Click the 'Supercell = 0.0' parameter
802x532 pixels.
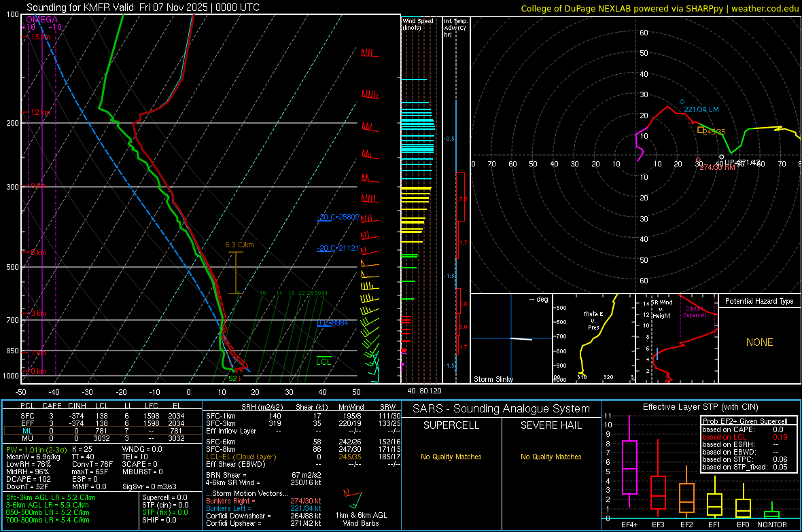click(164, 497)
